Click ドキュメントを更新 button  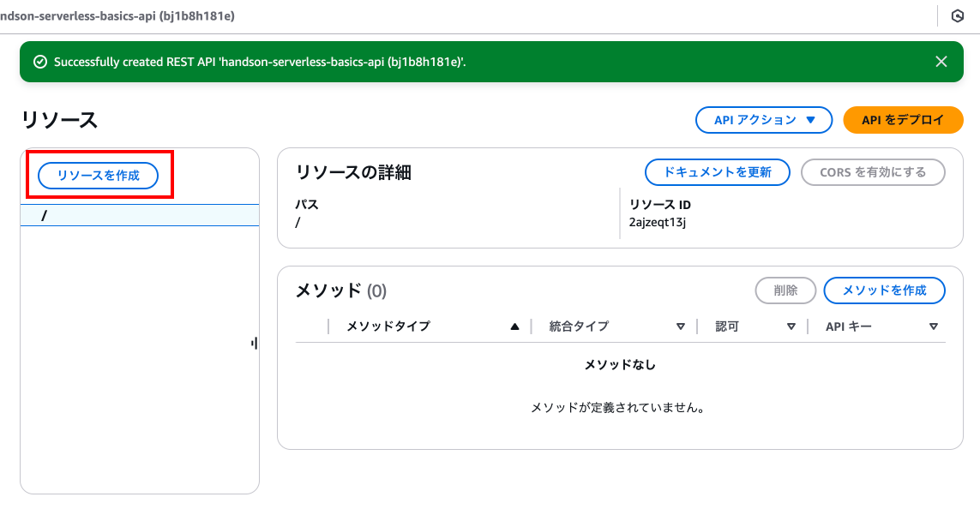(717, 172)
